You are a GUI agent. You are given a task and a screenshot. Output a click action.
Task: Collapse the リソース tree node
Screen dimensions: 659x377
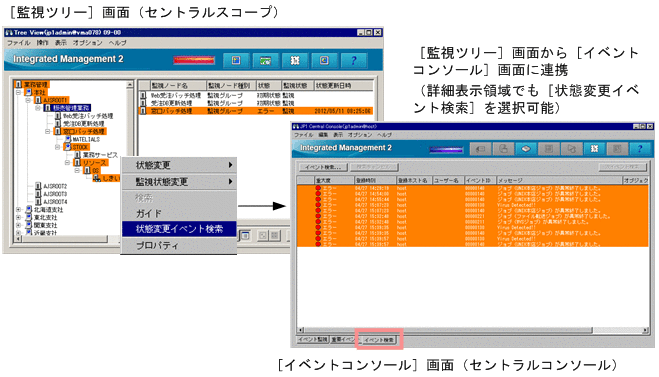point(67,162)
